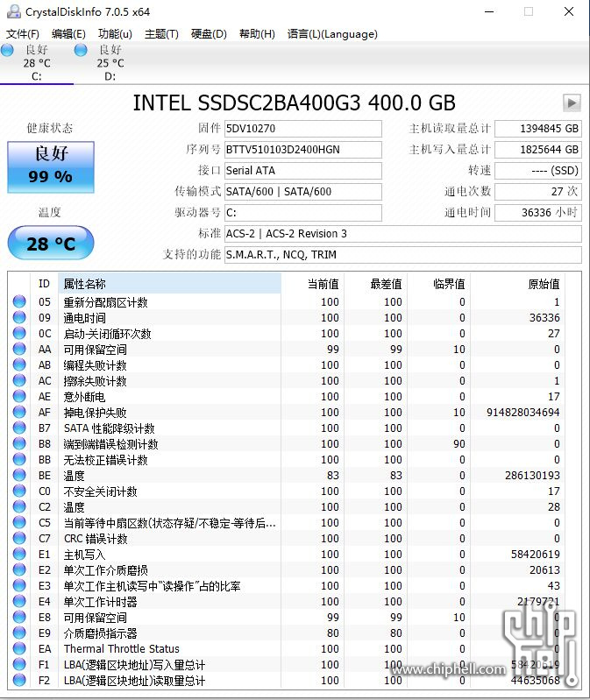Click the standard field ACS-2 Revision 3
The height and width of the screenshot is (700, 590).
pos(403,234)
